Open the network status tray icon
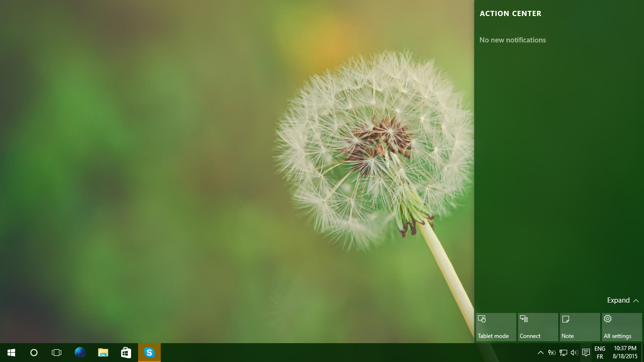644x362 pixels. [563, 353]
